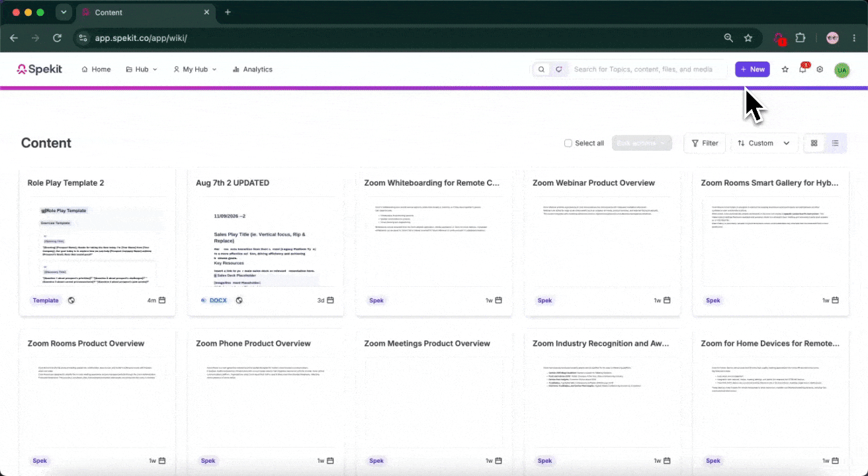Viewport: 868px width, 476px height.
Task: Click the calendar icon on Role Play Template 2
Action: (x=162, y=300)
